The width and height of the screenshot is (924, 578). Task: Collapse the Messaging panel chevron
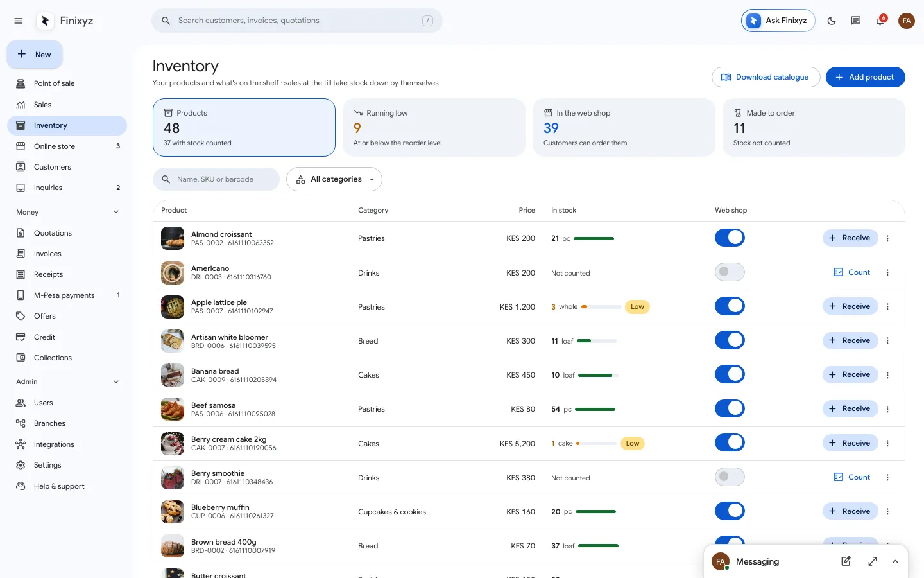coord(895,561)
